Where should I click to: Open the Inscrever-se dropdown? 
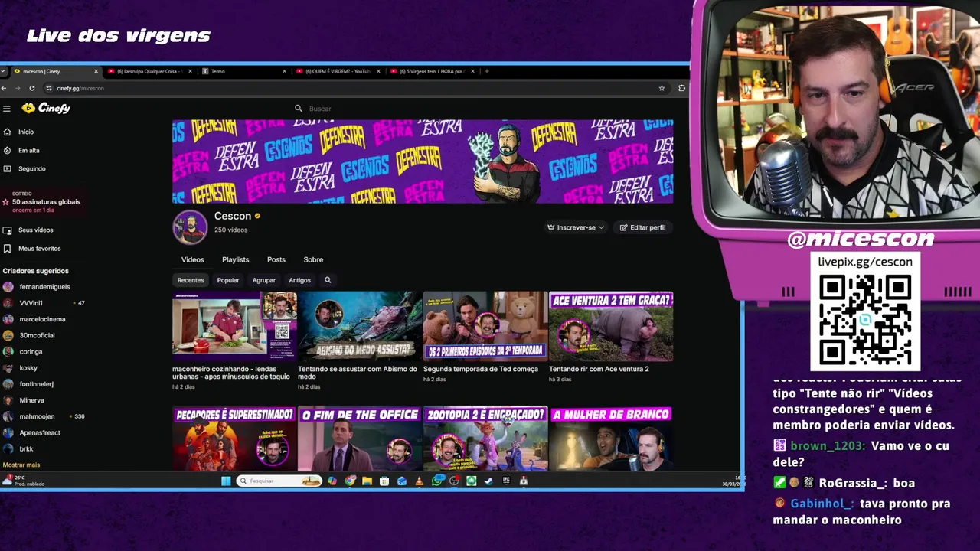pos(576,227)
